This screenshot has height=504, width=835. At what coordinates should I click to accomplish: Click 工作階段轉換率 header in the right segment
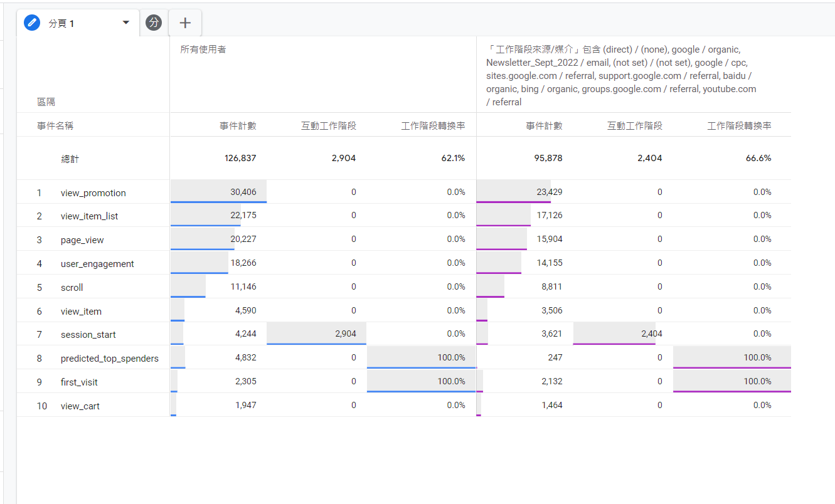pyautogui.click(x=739, y=126)
